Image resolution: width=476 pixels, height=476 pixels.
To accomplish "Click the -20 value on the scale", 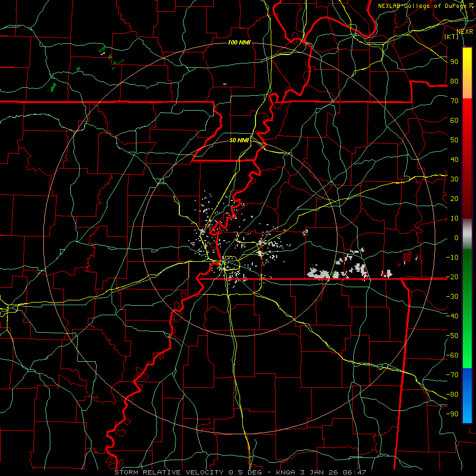I will tap(452, 277).
